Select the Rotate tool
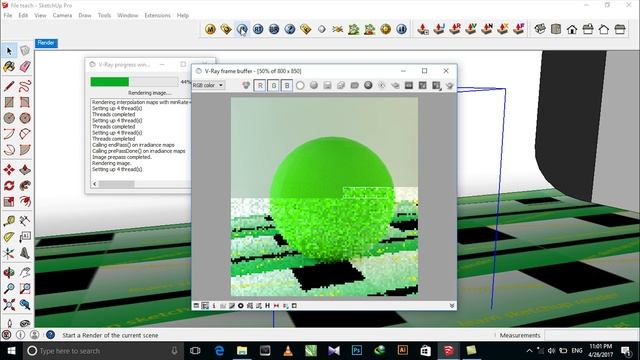The image size is (640, 360). [x=9, y=186]
